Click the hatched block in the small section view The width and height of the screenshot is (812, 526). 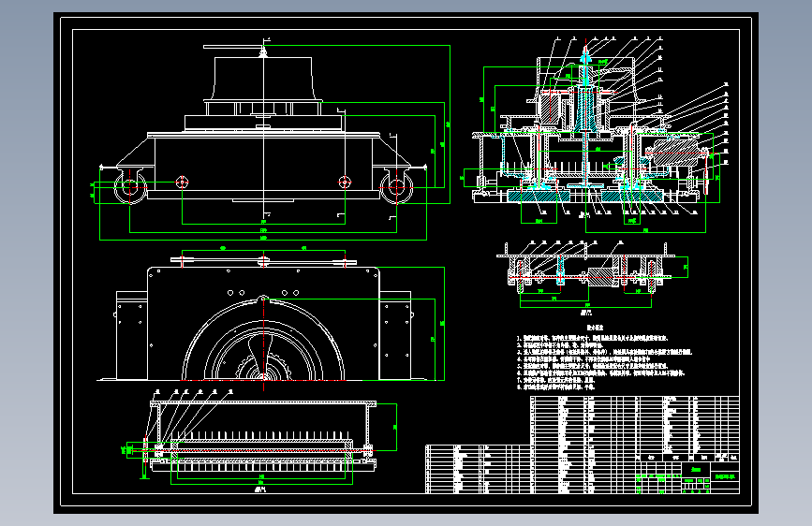(x=600, y=276)
